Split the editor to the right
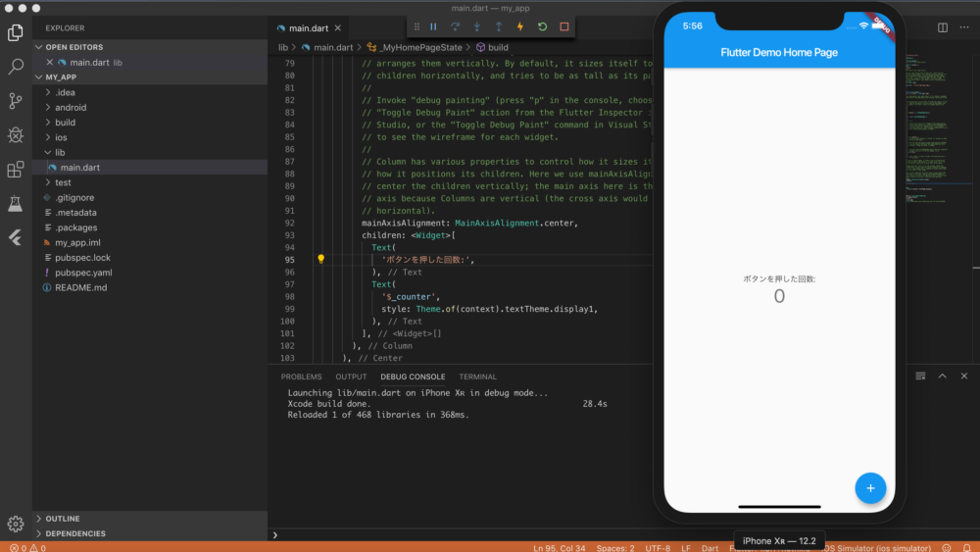 pyautogui.click(x=943, y=27)
